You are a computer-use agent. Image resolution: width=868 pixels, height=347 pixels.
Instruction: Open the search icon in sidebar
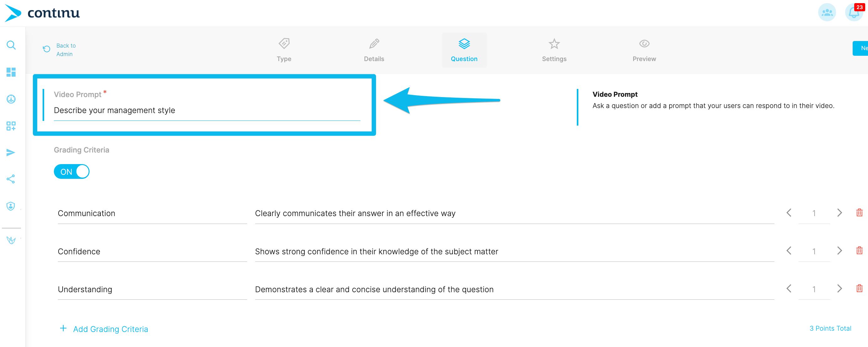[x=11, y=45]
